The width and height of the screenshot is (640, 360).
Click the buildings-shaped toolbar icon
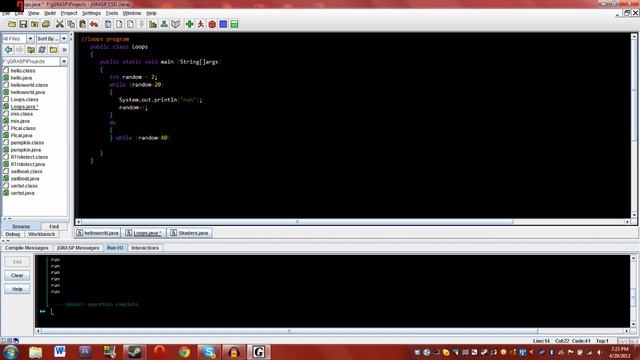[153, 24]
